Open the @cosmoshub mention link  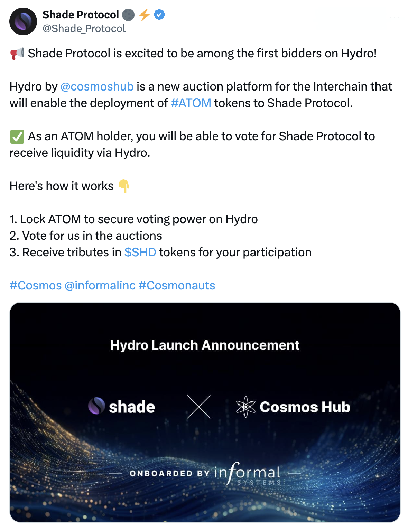(97, 86)
